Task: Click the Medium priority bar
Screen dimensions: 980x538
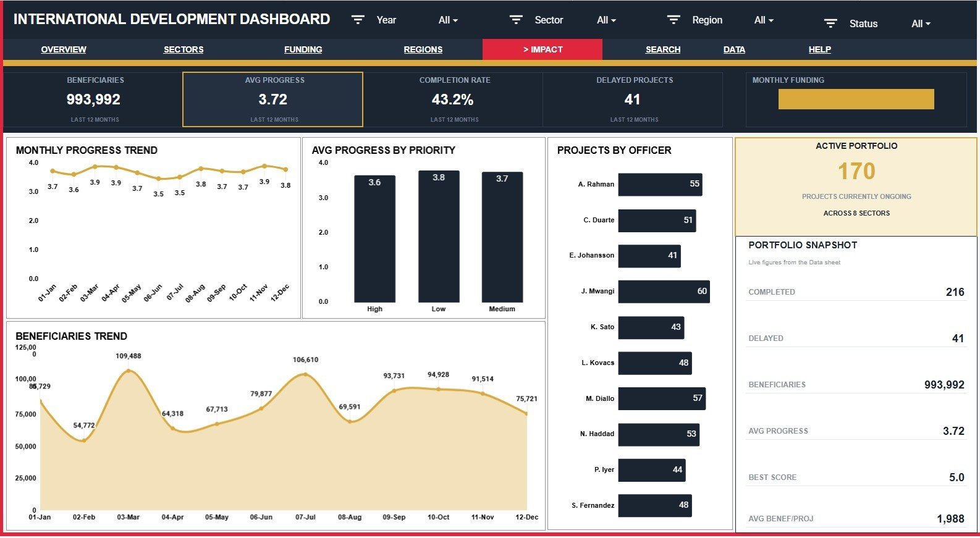Action: [502, 237]
